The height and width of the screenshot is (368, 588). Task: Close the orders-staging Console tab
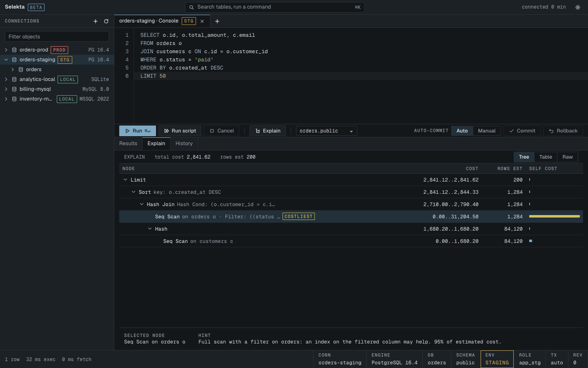[202, 21]
